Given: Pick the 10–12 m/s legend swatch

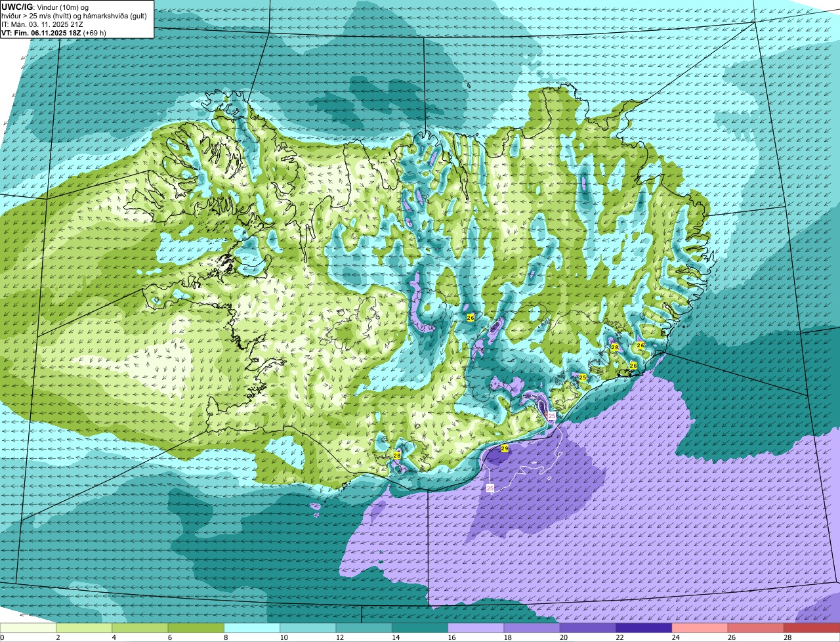Looking at the screenshot, I should pyautogui.click(x=308, y=628).
